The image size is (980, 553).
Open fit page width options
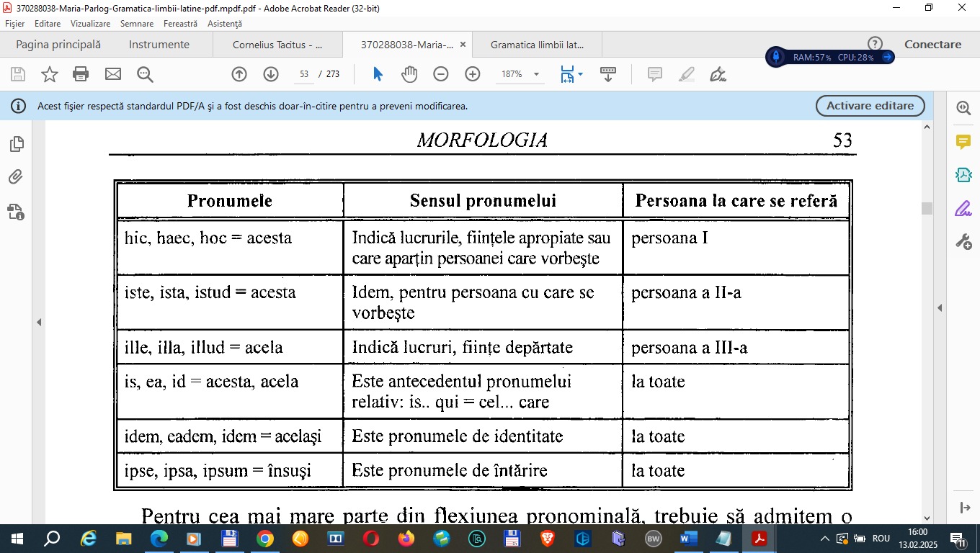click(x=571, y=74)
